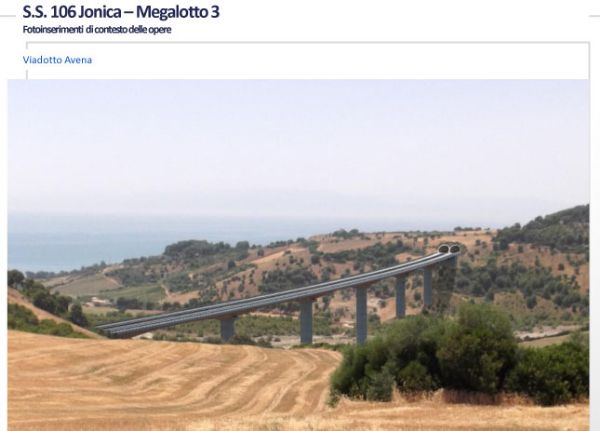Click the grey frame line above the photo
600x431 pixels.
[x=308, y=42]
